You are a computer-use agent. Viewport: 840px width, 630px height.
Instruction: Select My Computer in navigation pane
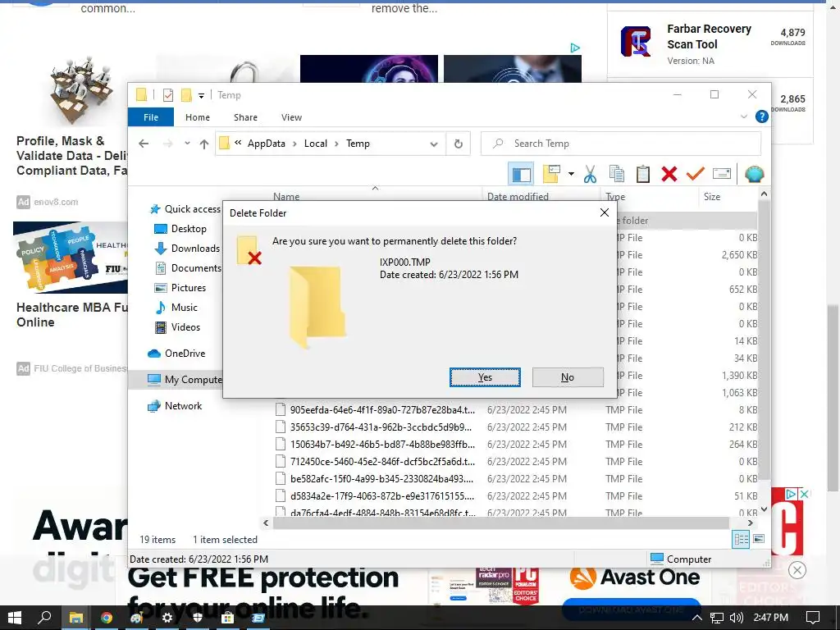(185, 380)
